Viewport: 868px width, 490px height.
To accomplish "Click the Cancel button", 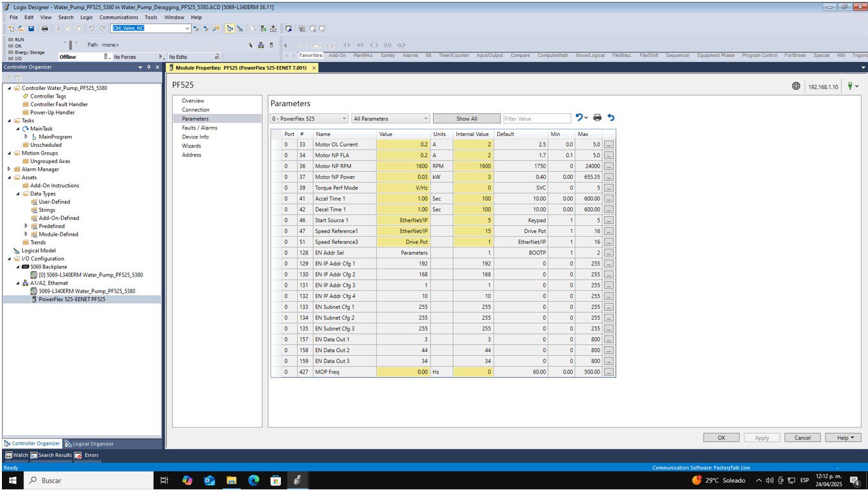I will click(x=802, y=438).
